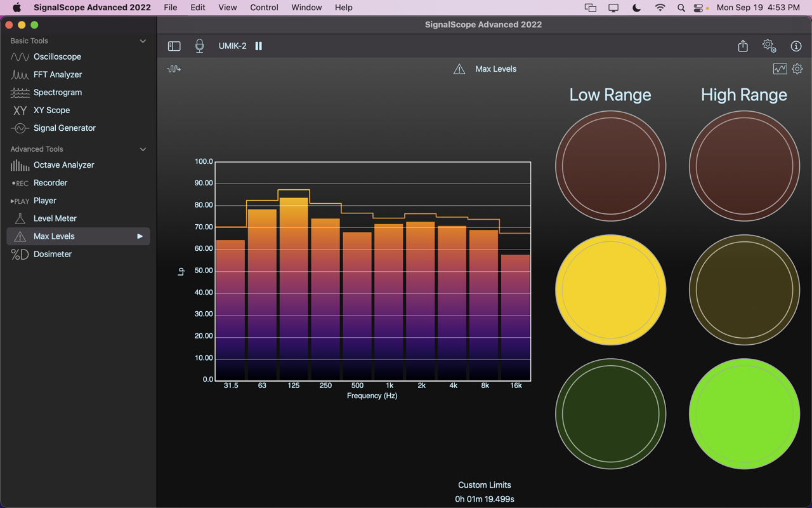
Task: Open the FFT Analyzer tool
Action: click(x=57, y=74)
